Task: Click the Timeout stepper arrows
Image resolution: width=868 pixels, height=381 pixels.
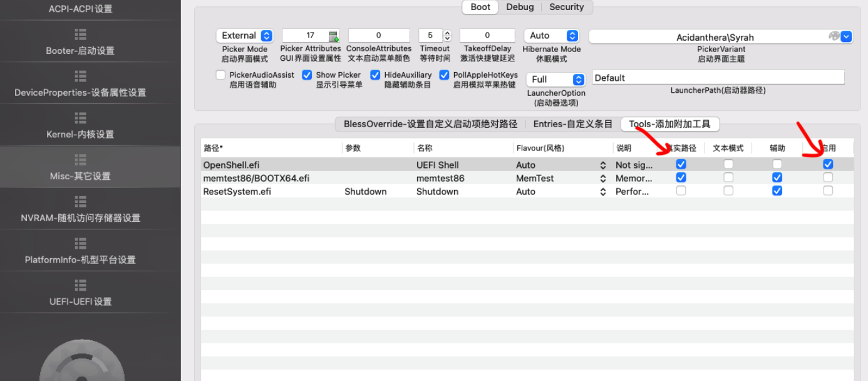Action: coord(447,36)
